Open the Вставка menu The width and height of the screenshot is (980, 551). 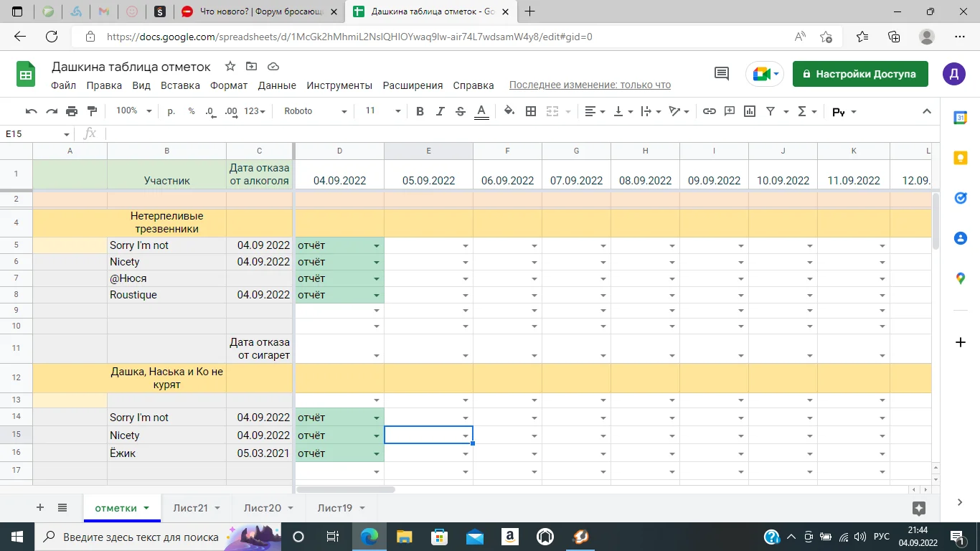(180, 85)
